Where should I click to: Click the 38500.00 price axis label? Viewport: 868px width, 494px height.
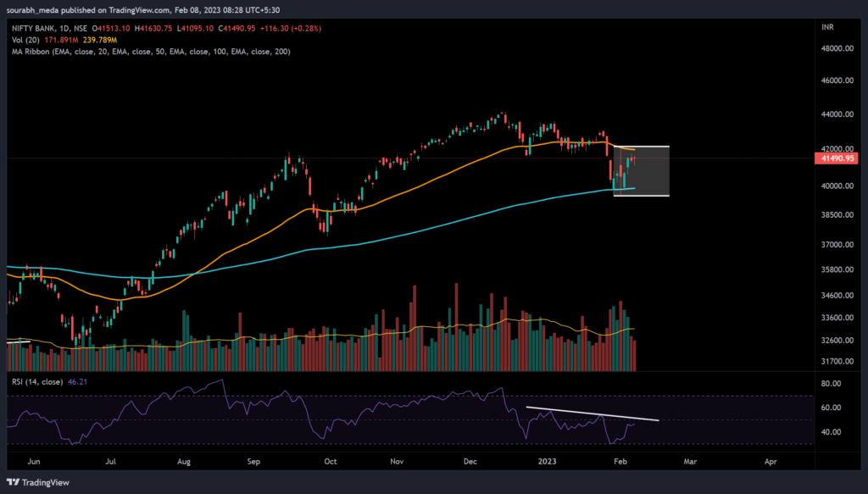(837, 214)
